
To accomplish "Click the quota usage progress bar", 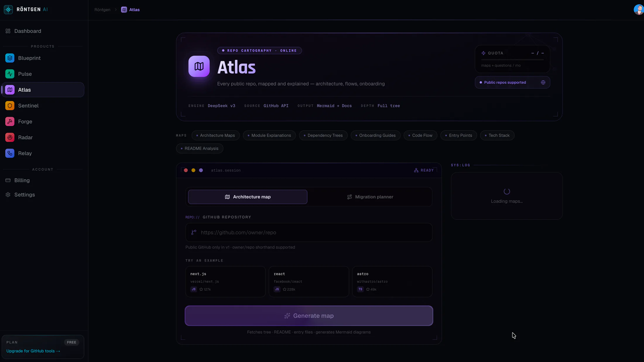I will 512,60.
